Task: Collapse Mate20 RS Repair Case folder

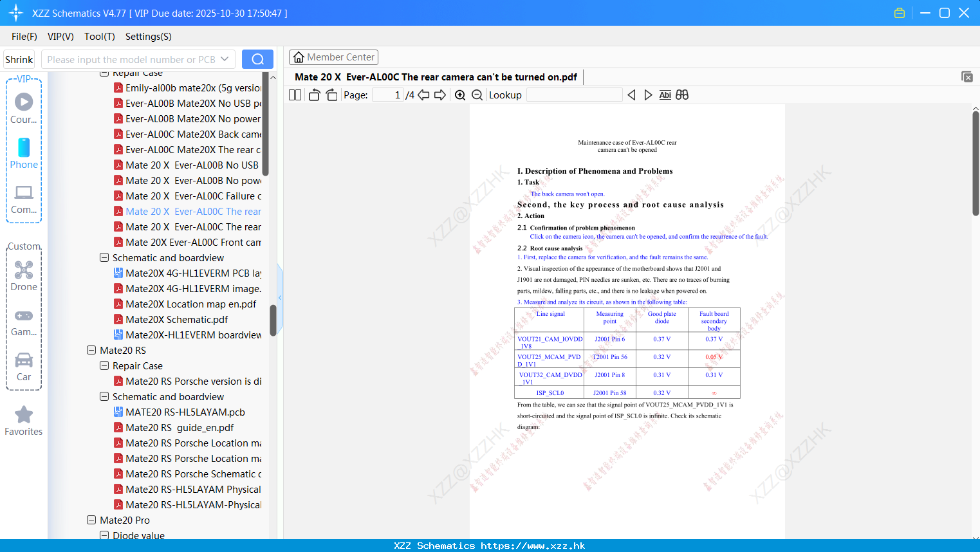Action: (104, 366)
